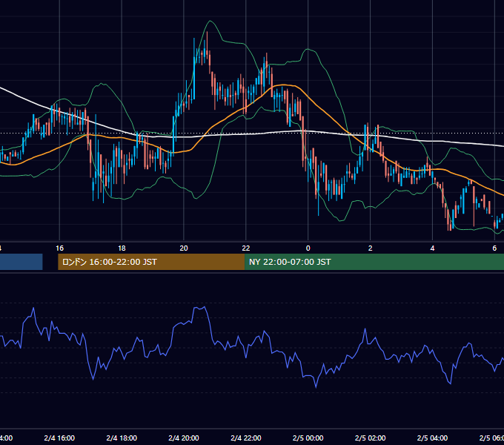This screenshot has width=504, height=445.
Task: Click the "2/5 00:00" date label on the oscillator axis
Action: coord(308,438)
